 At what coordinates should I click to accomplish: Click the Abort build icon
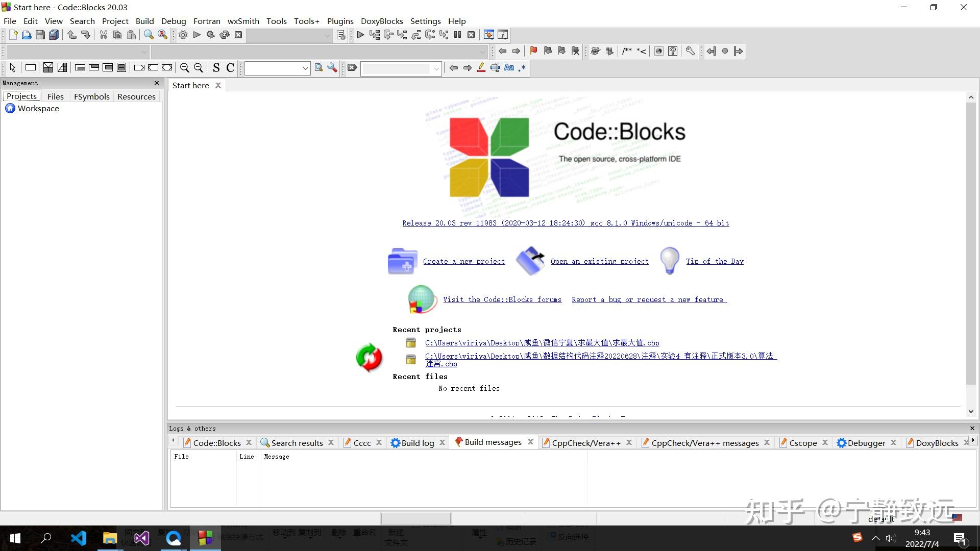[238, 35]
